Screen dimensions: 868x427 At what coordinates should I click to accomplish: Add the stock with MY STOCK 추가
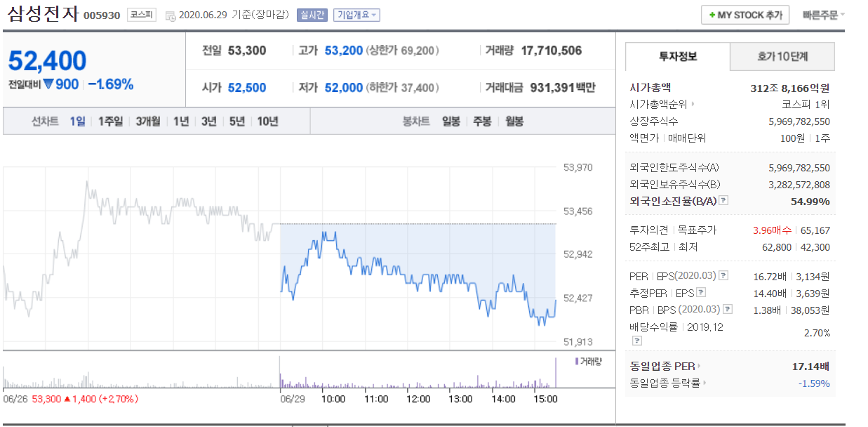745,15
